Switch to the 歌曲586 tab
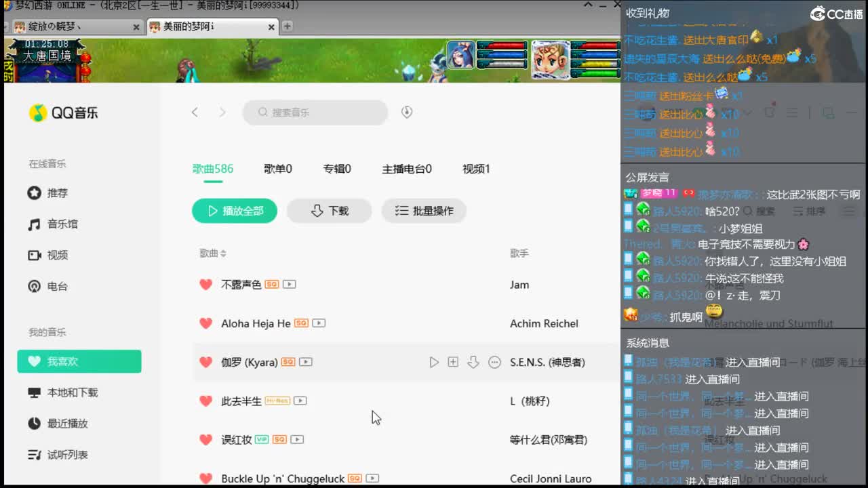The height and width of the screenshot is (488, 868). tap(213, 169)
